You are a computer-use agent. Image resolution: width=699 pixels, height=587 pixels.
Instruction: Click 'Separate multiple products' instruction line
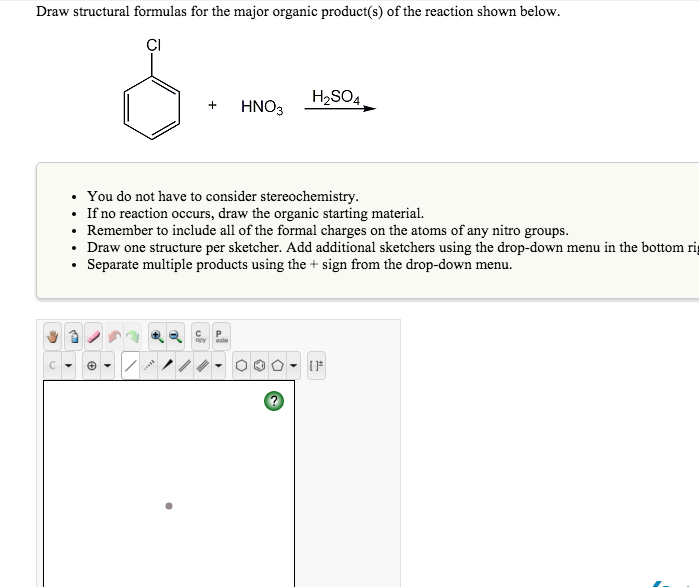click(x=300, y=264)
